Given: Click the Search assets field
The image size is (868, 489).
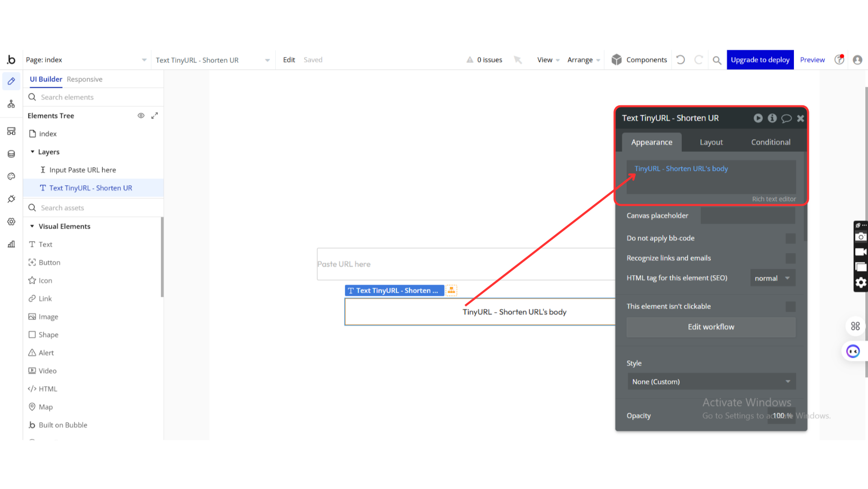Looking at the screenshot, I should [94, 208].
